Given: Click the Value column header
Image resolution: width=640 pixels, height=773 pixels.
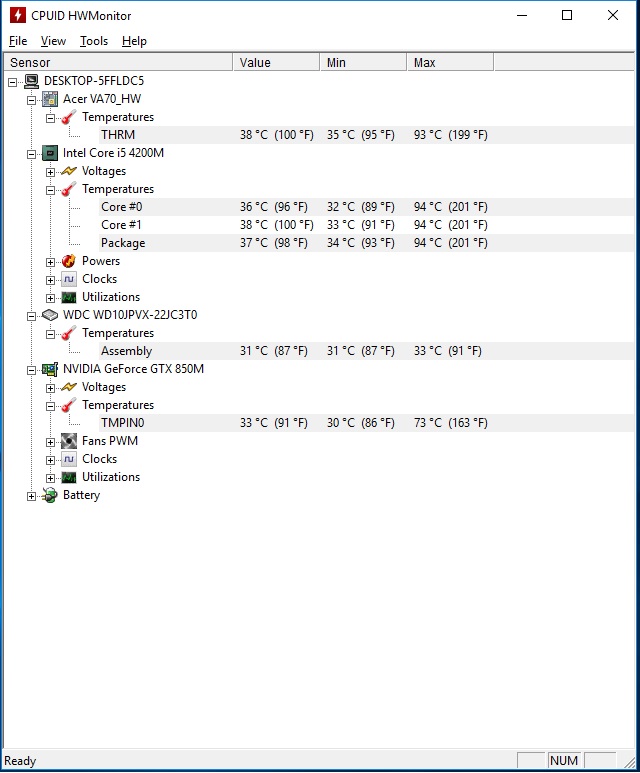Looking at the screenshot, I should [277, 63].
